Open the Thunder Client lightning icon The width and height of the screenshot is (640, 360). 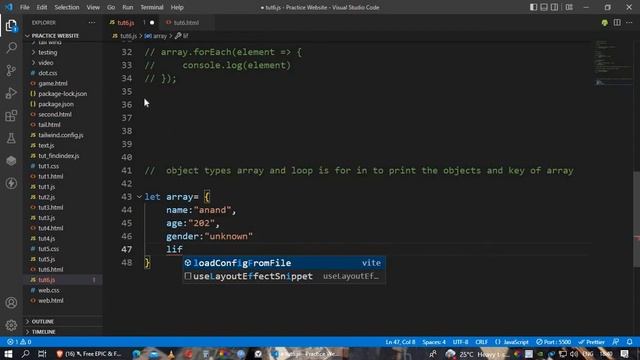pyautogui.click(x=11, y=183)
